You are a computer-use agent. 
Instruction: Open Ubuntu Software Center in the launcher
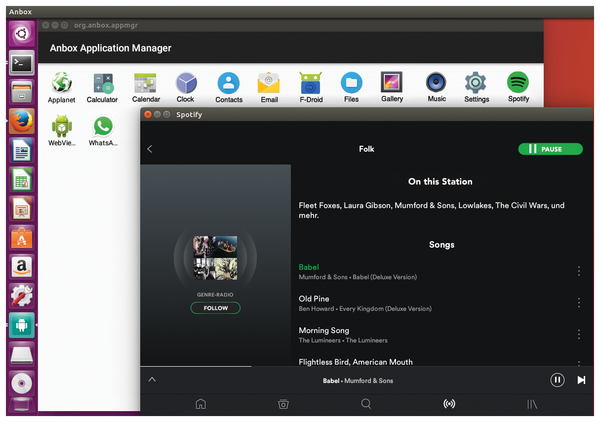21,238
